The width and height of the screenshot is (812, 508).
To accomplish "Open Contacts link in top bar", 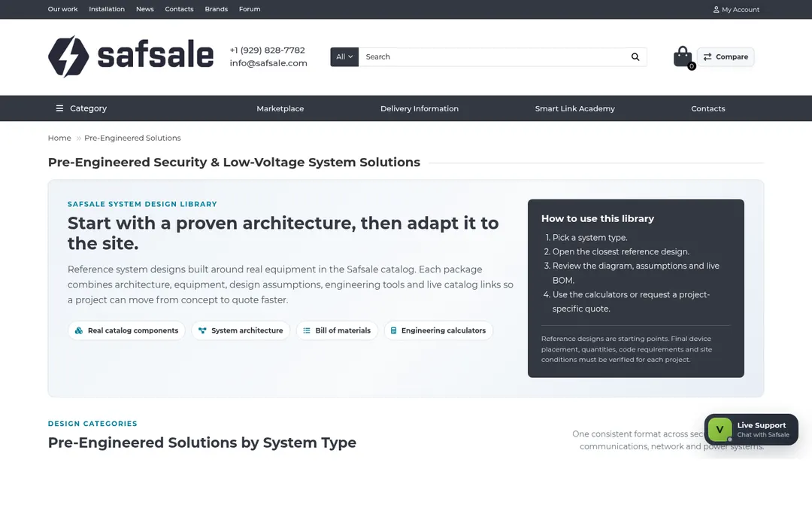I will coord(179,9).
